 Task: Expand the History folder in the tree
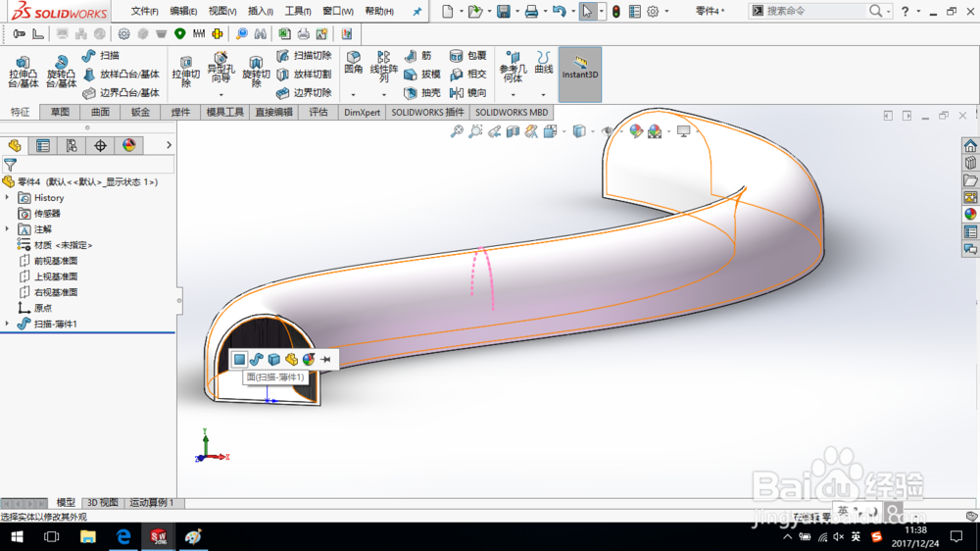(8, 198)
